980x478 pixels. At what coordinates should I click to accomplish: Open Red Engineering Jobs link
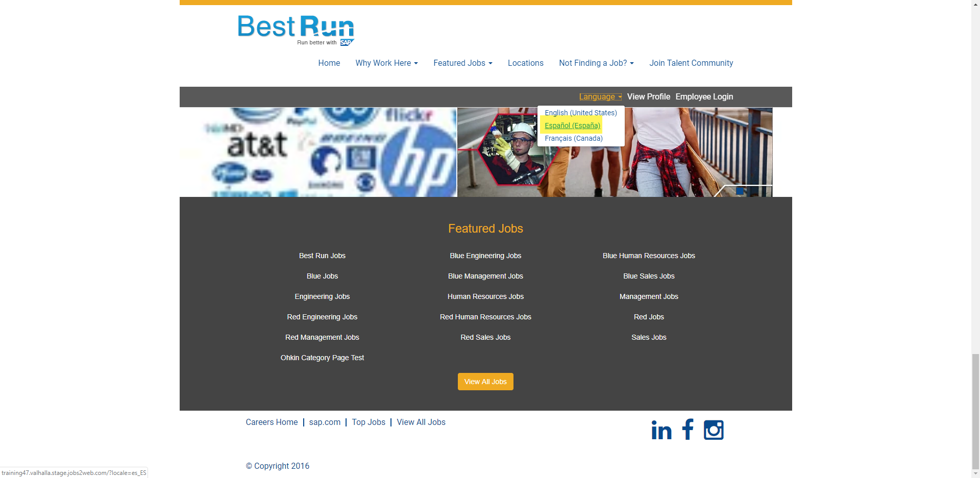(x=322, y=317)
